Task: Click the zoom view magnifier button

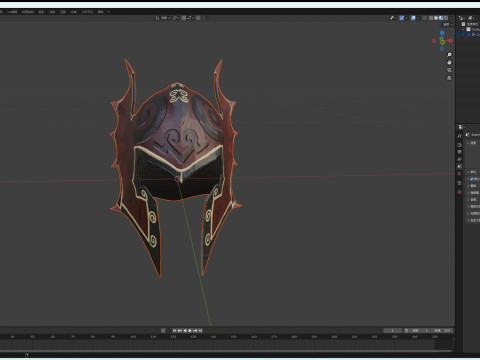Action: [449, 55]
